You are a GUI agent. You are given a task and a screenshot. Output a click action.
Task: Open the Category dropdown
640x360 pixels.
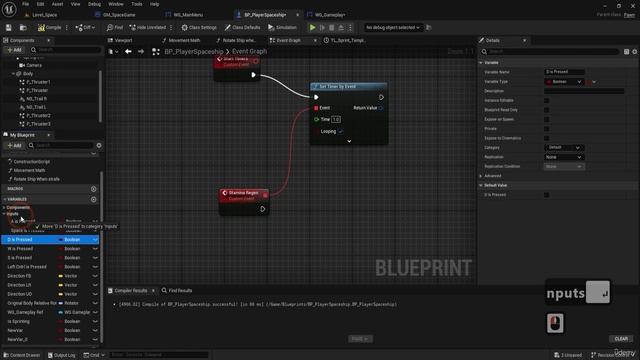click(x=564, y=147)
